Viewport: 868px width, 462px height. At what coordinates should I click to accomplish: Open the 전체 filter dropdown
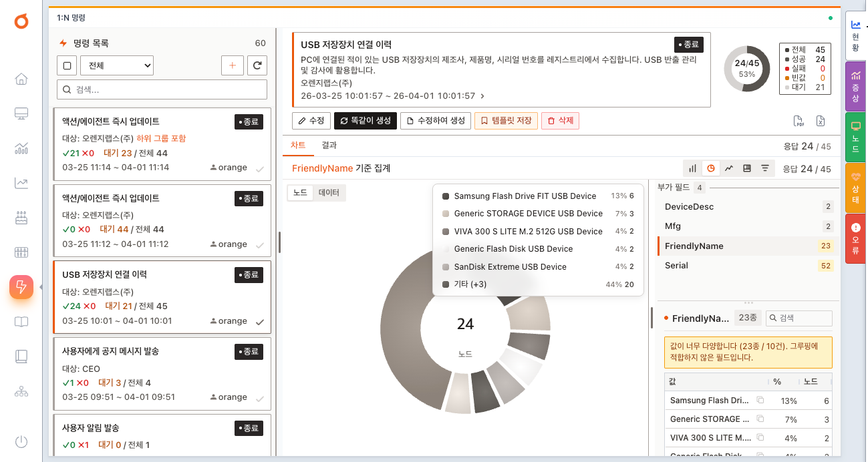coord(117,65)
